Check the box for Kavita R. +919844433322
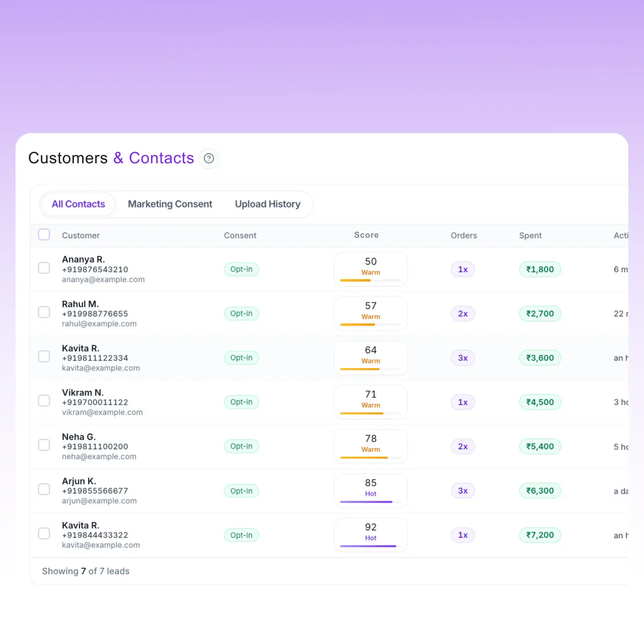 44,534
